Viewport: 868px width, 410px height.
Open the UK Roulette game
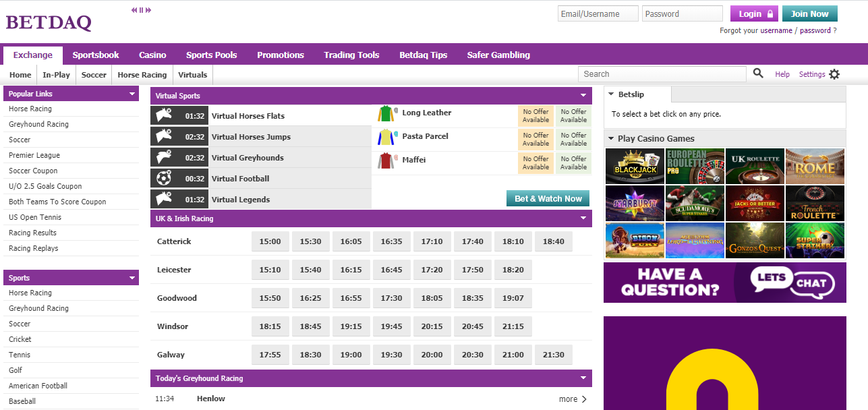point(755,166)
